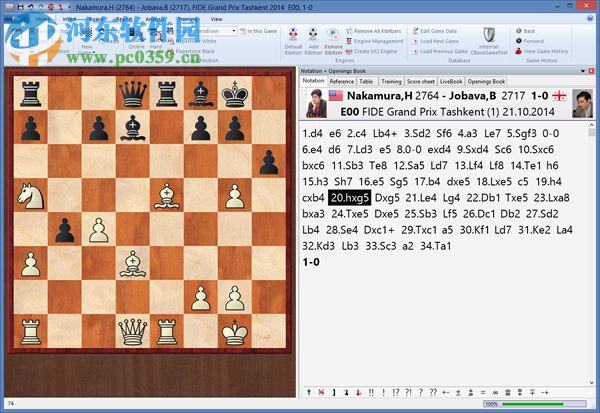The height and width of the screenshot is (413, 600).
Task: Load Previous Game from database
Action: pyautogui.click(x=440, y=51)
